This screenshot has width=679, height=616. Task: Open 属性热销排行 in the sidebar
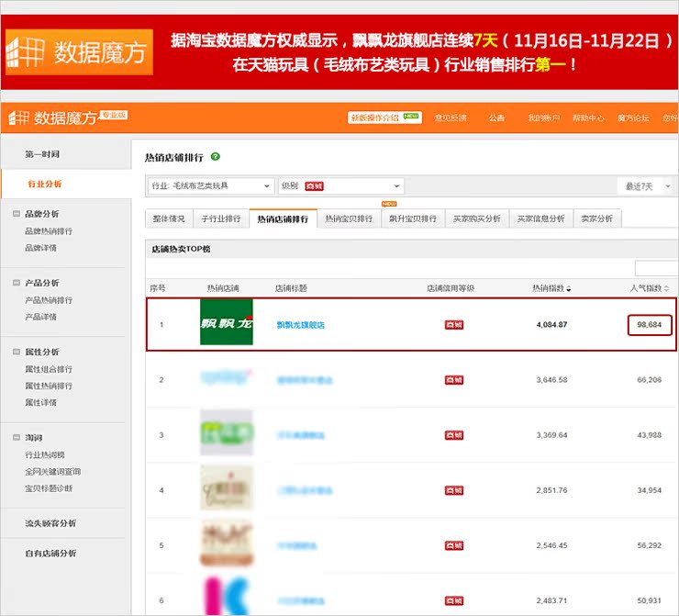point(49,386)
